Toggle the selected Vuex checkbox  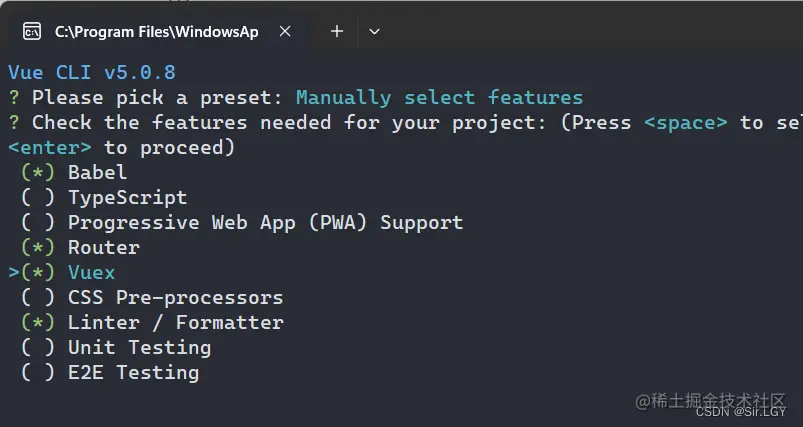click(38, 273)
